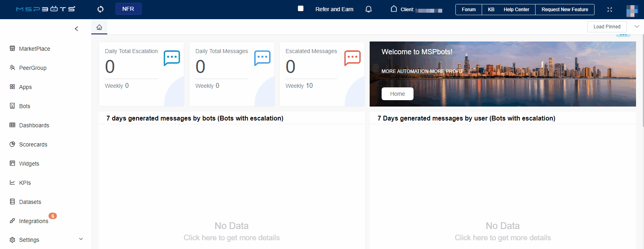Open the notifications bell
The width and height of the screenshot is (644, 249).
tap(368, 9)
